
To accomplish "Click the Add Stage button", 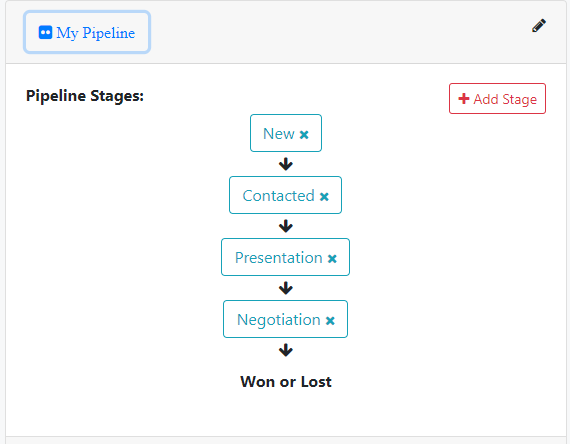I will (497, 99).
